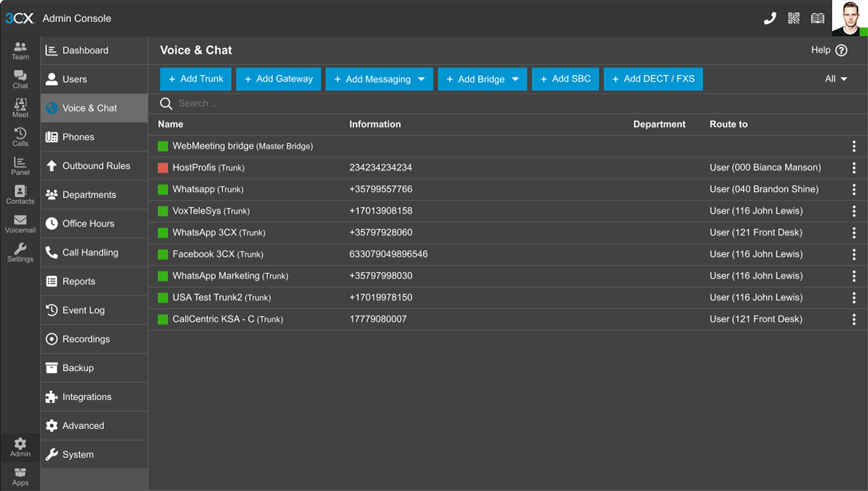Click the Information column header

click(375, 124)
